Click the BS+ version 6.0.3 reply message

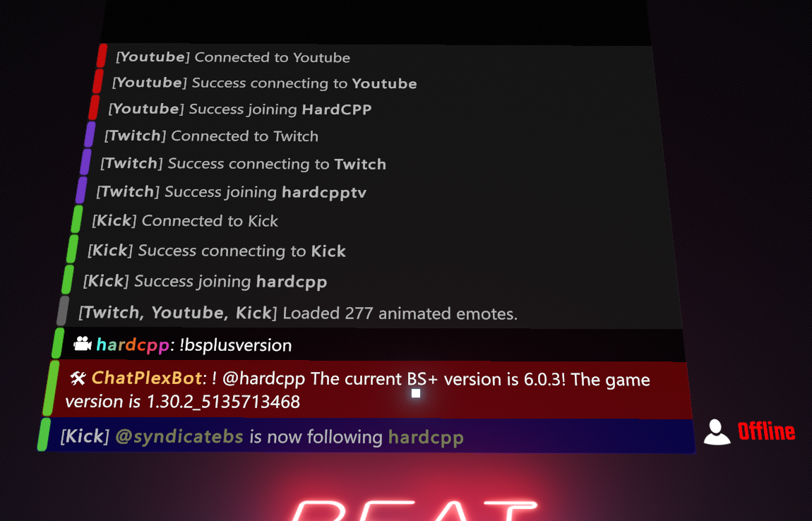(357, 390)
